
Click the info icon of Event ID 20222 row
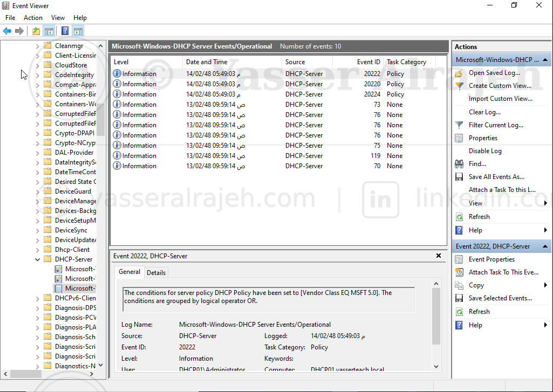pos(117,74)
